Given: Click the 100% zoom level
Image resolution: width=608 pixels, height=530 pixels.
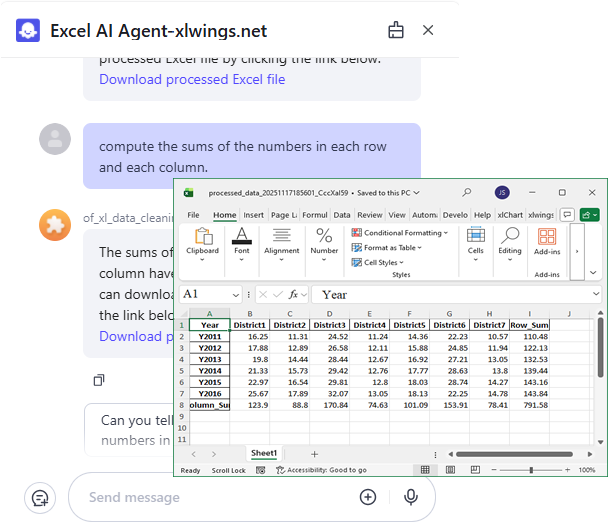Looking at the screenshot, I should coord(587,470).
